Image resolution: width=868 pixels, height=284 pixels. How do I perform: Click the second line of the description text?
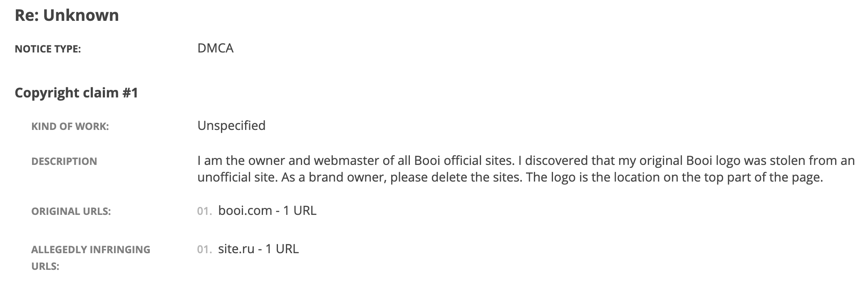point(510,177)
